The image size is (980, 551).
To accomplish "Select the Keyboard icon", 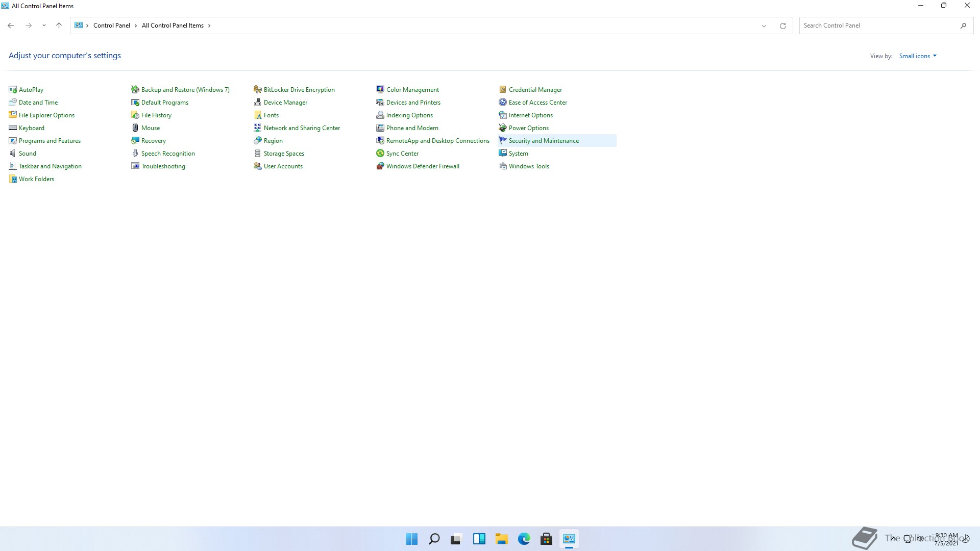I will point(13,128).
